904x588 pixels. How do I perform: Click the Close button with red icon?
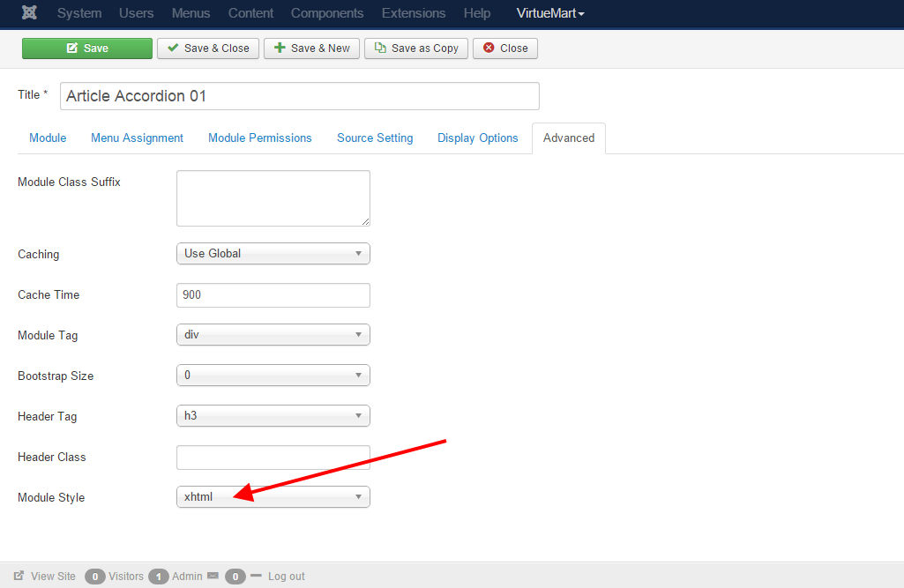(x=505, y=48)
